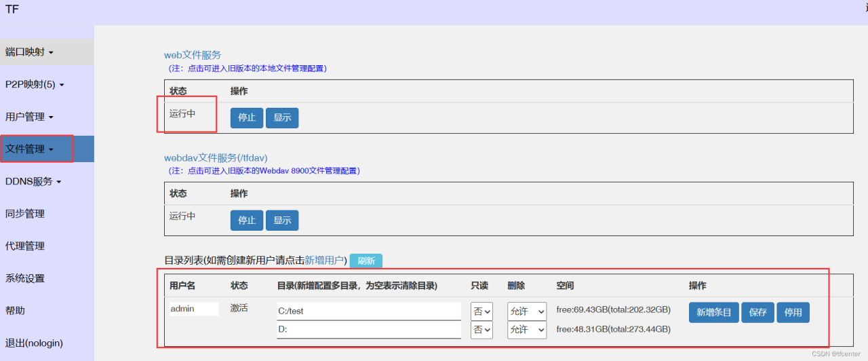Click the 运行中 status of web文件服务
Viewport: 868px width, 361px height.
pos(182,114)
